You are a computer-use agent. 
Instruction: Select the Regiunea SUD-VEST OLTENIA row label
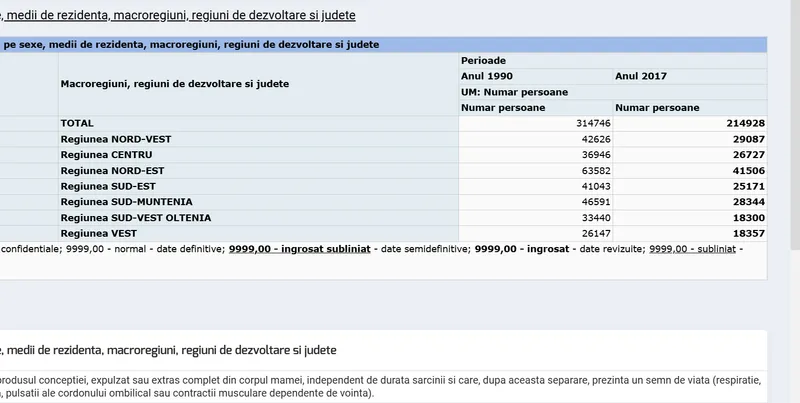point(136,218)
